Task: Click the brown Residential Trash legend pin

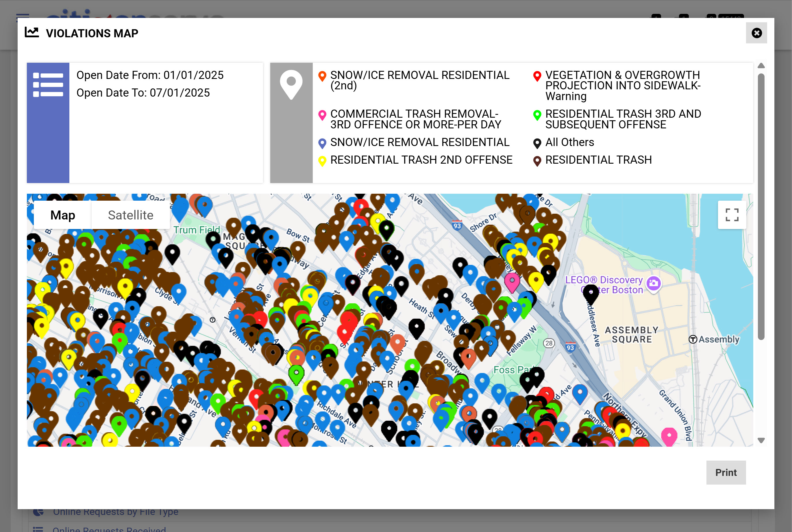Action: coord(537,161)
